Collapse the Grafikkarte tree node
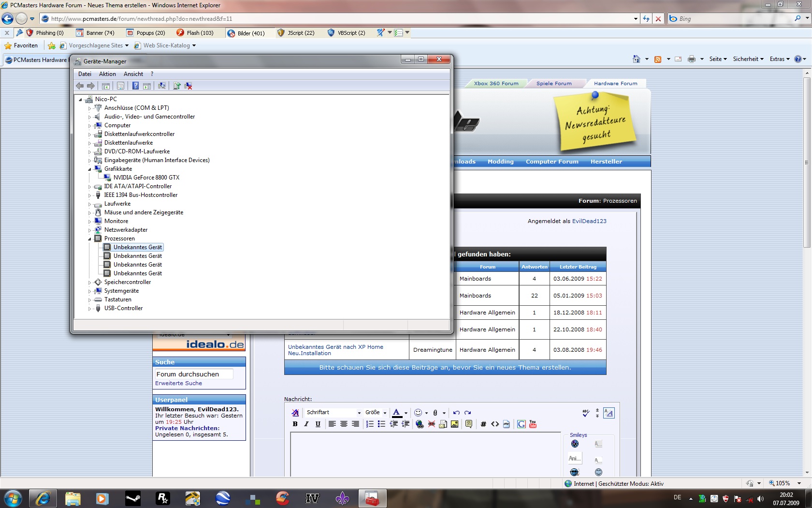This screenshot has width=812, height=508. (x=89, y=169)
